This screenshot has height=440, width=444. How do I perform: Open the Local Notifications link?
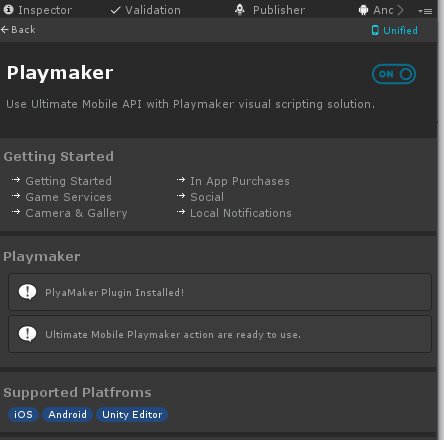coord(241,213)
